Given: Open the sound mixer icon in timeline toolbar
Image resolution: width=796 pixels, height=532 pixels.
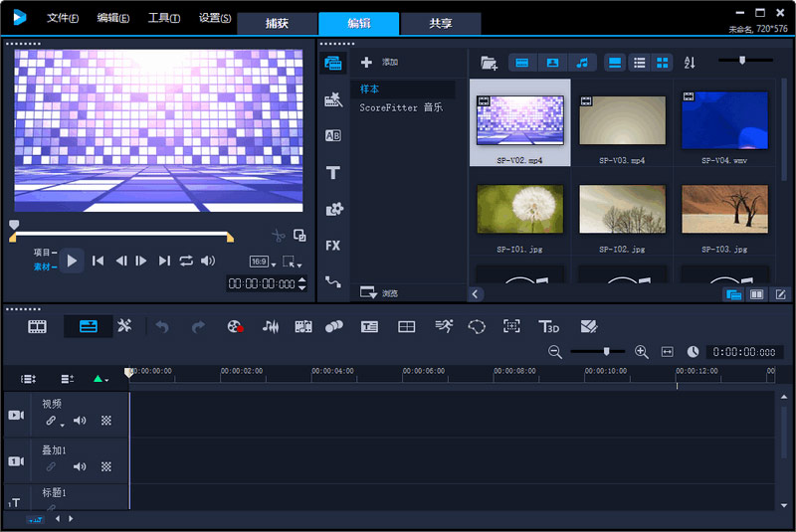Looking at the screenshot, I should click(270, 326).
